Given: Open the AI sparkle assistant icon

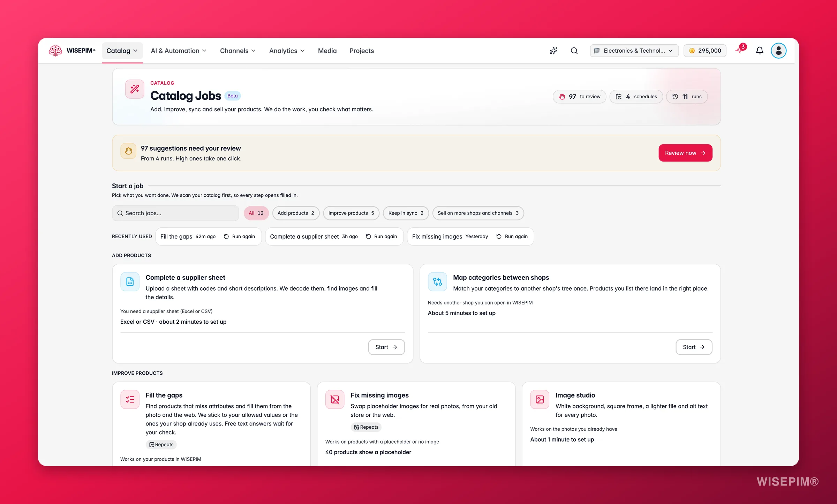Looking at the screenshot, I should coord(553,51).
